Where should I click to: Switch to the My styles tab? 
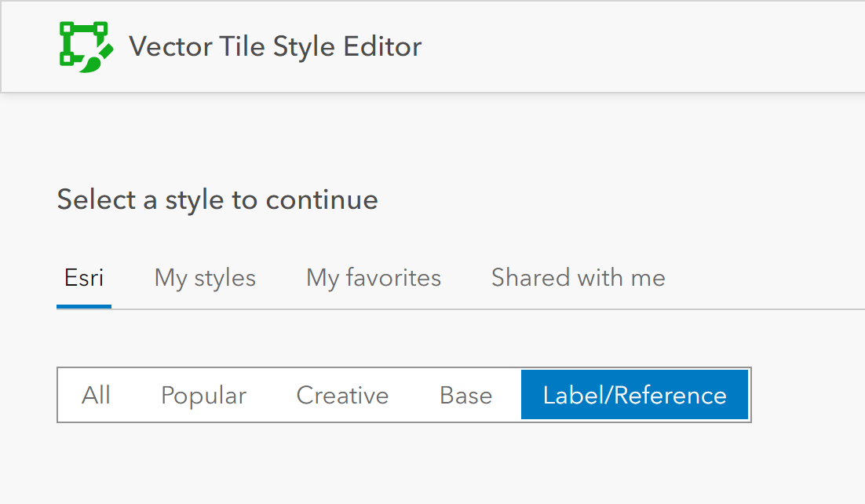(204, 277)
